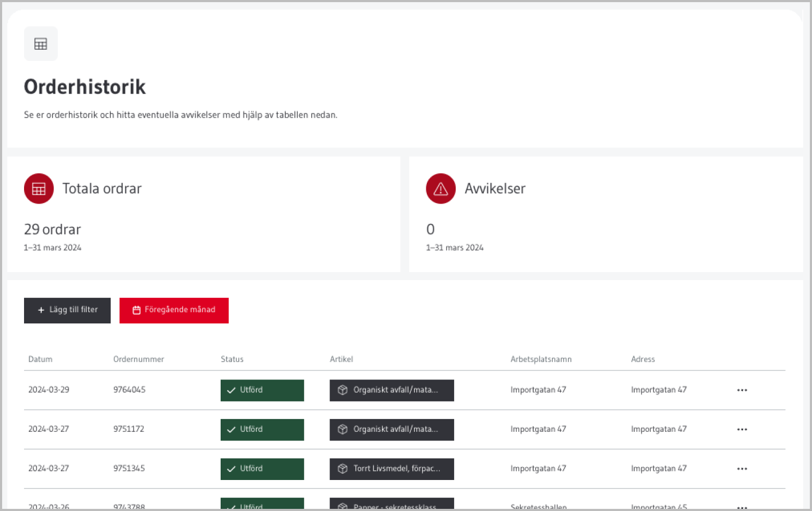
Task: Open the Föregående månad date selector
Action: pos(174,310)
